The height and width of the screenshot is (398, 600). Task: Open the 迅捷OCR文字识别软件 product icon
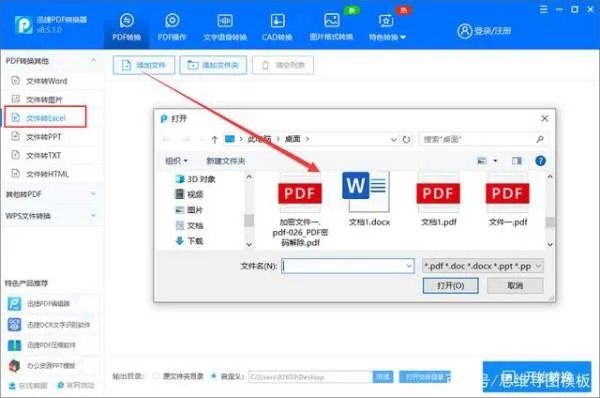(x=15, y=325)
